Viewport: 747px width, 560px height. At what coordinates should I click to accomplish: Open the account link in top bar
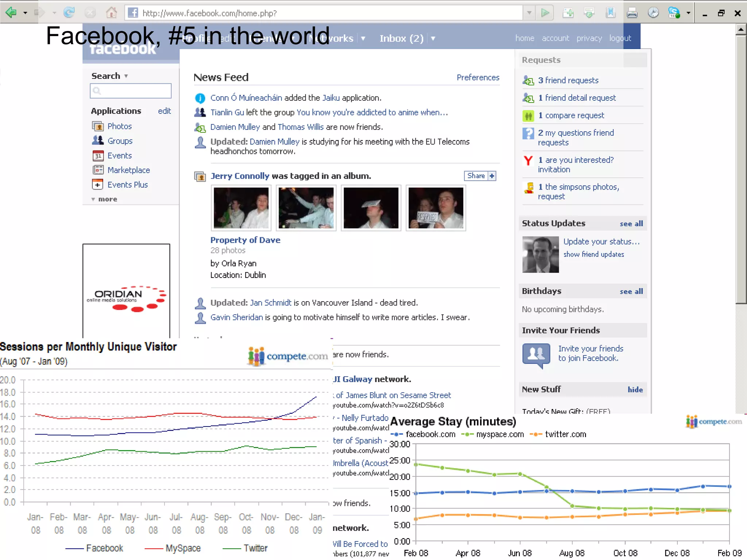tap(555, 38)
